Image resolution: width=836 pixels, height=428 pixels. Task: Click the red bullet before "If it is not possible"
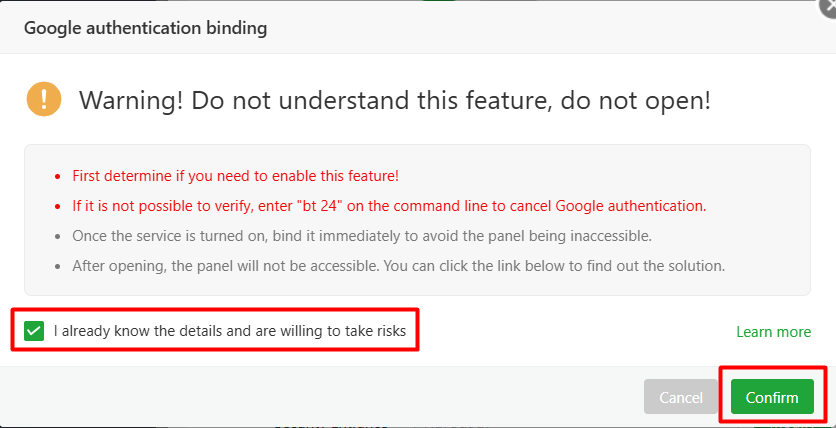pos(58,207)
